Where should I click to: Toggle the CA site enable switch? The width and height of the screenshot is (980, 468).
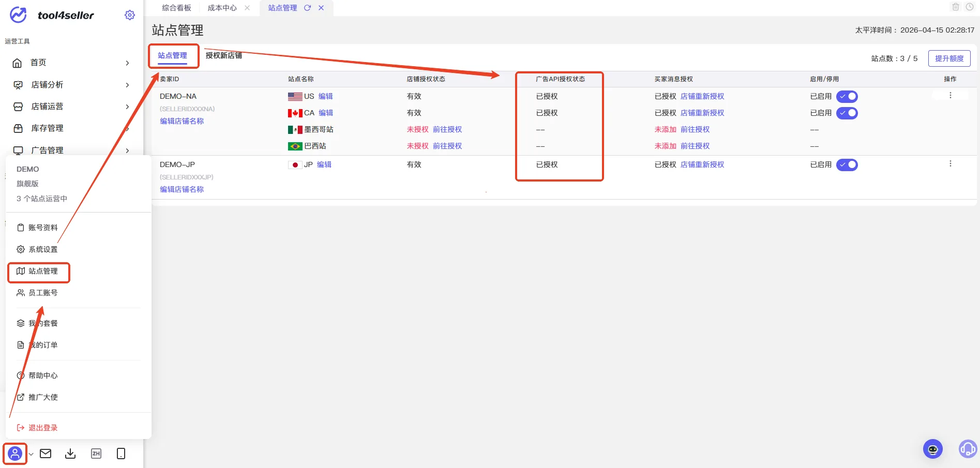(x=847, y=113)
